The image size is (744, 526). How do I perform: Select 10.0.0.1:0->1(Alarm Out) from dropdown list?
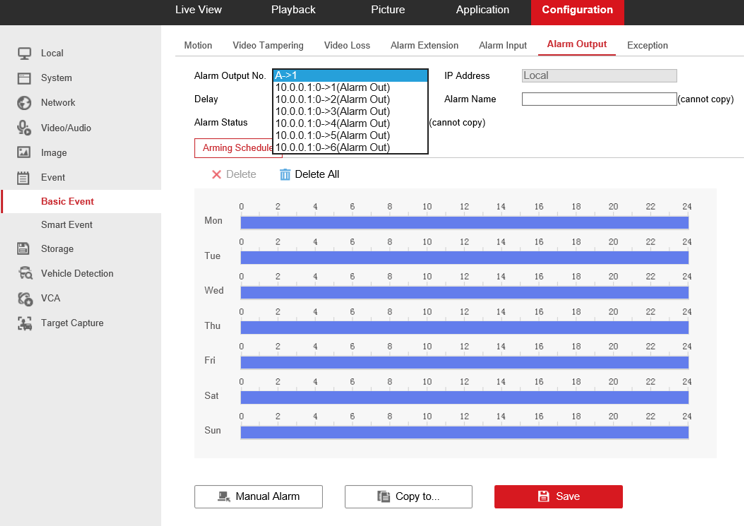(x=332, y=88)
